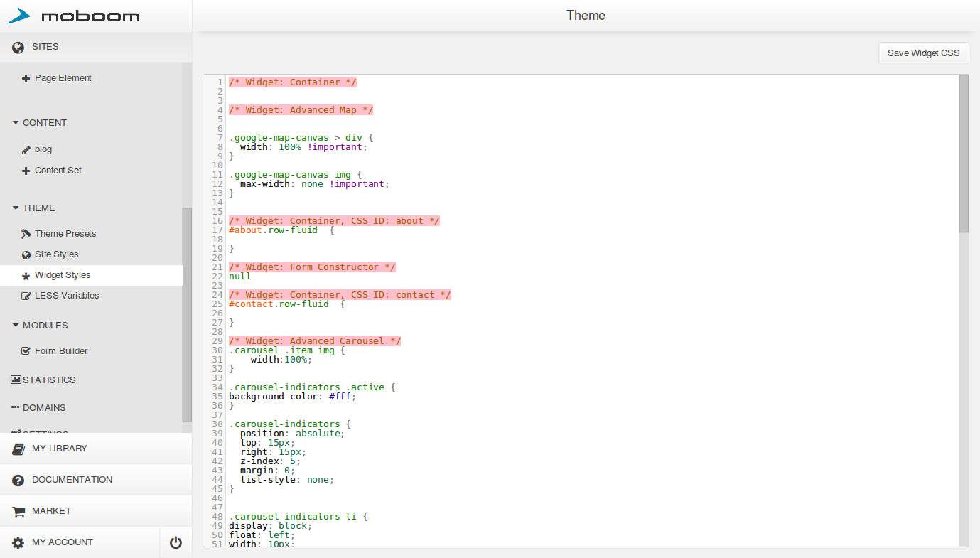Add a new Content Set
Screen dimensions: 980x558
pyautogui.click(x=58, y=171)
